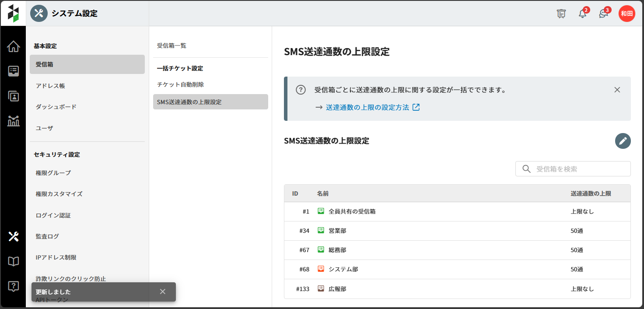Open 権限グループ under security settings

pos(53,173)
